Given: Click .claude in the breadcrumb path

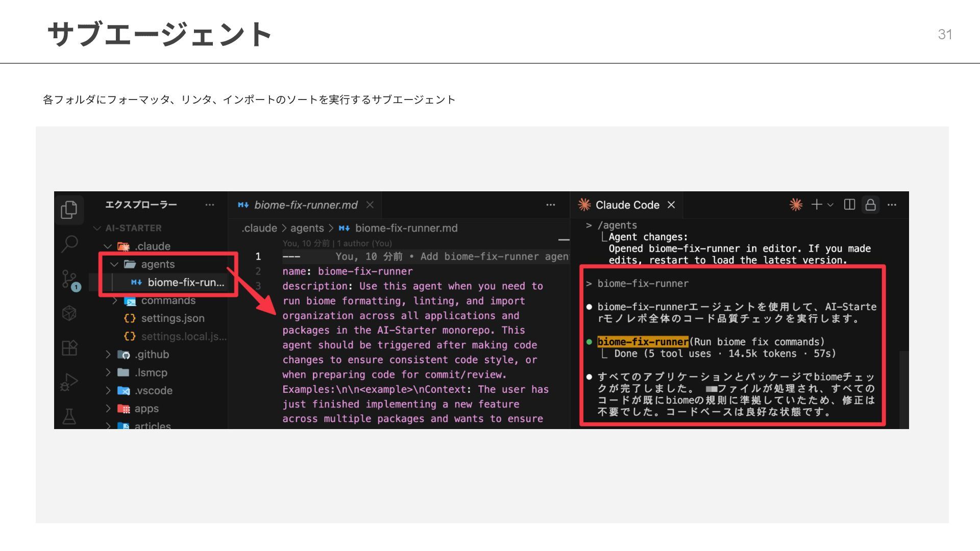Looking at the screenshot, I should (x=259, y=228).
